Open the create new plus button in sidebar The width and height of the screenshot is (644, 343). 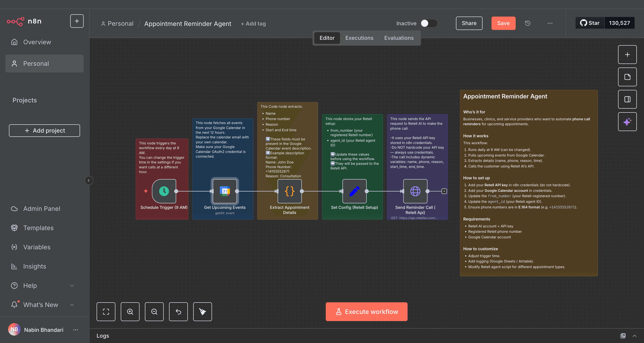[x=77, y=21]
